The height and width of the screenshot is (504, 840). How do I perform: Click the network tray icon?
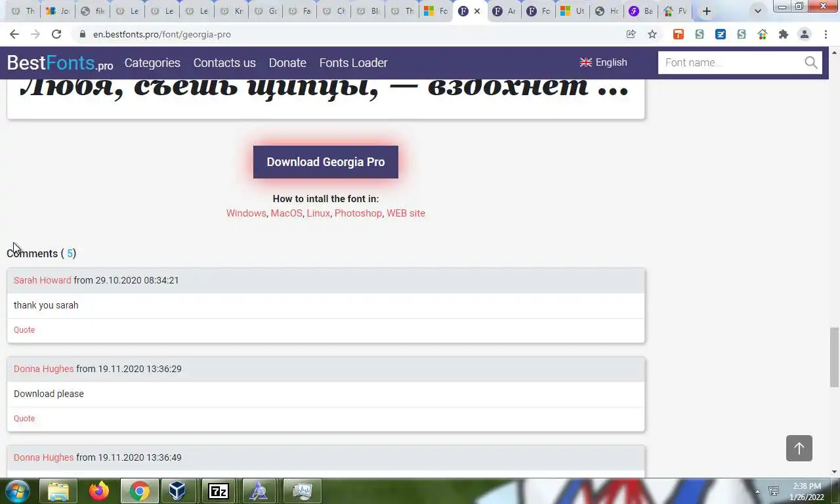pos(774,491)
